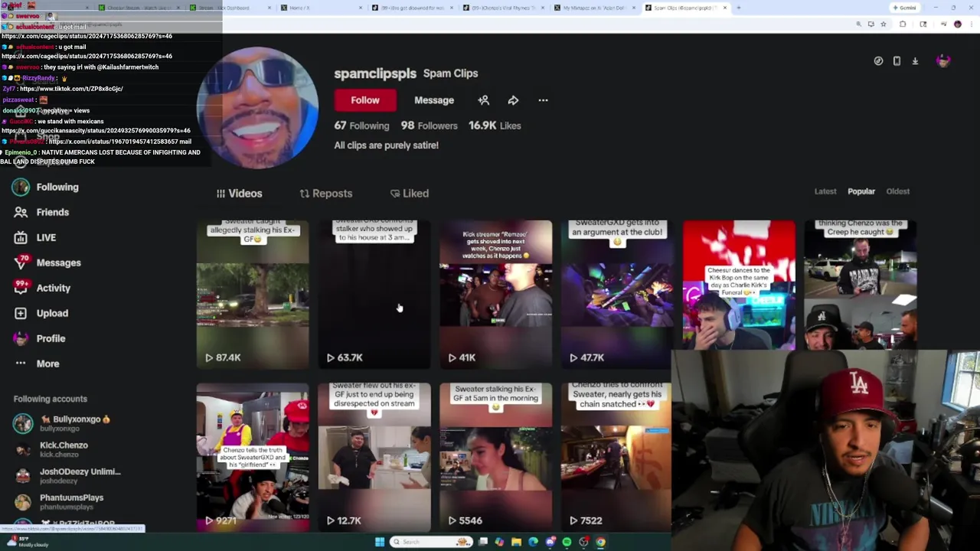The height and width of the screenshot is (551, 980).
Task: Open video with 63.7K views
Action: click(x=374, y=295)
